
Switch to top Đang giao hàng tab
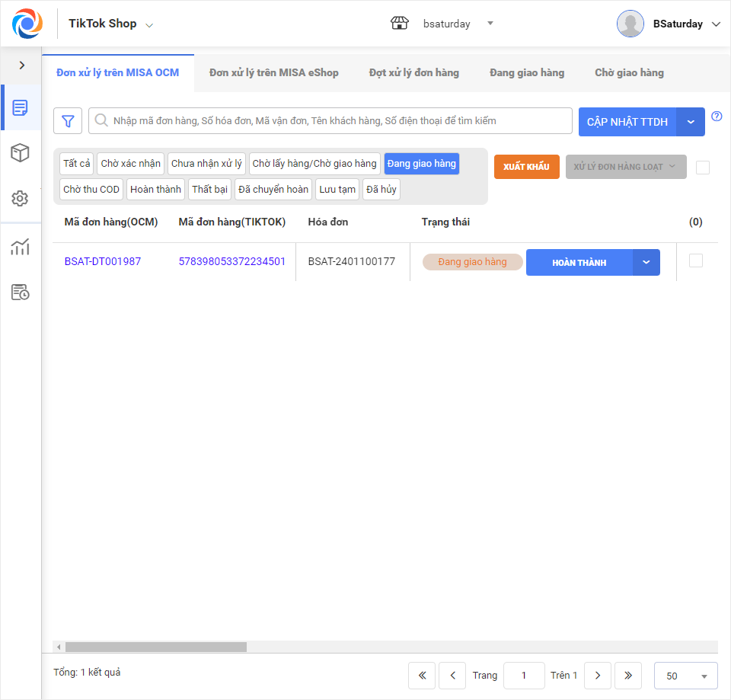[x=527, y=73]
